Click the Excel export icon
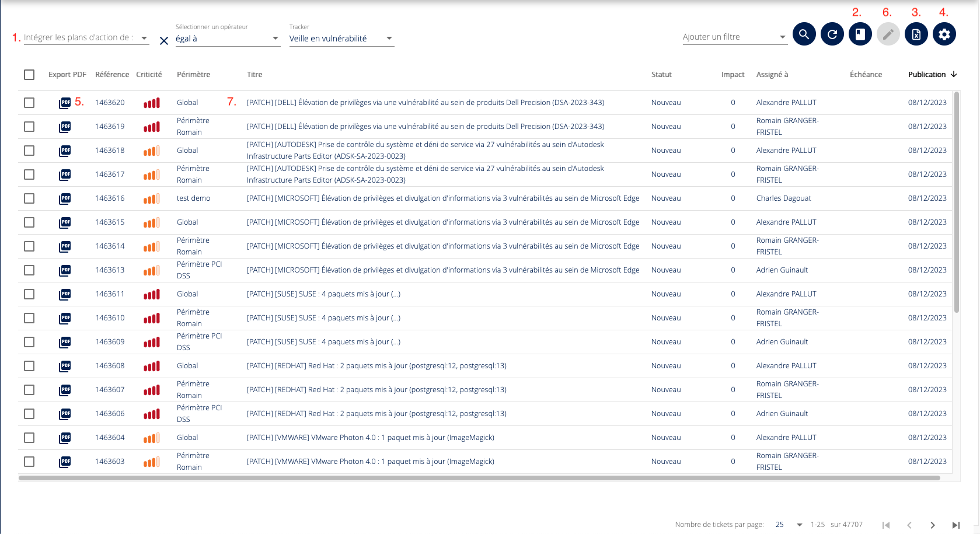The width and height of the screenshot is (980, 534). [916, 34]
